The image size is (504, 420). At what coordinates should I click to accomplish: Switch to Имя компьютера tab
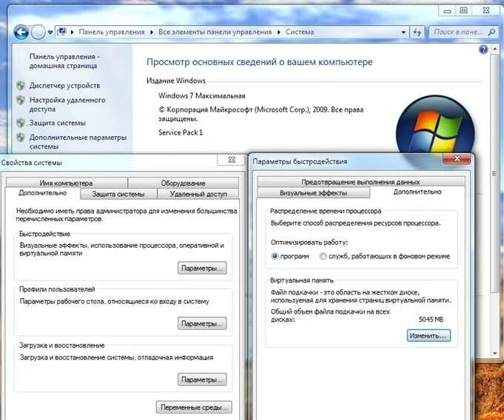pos(66,183)
